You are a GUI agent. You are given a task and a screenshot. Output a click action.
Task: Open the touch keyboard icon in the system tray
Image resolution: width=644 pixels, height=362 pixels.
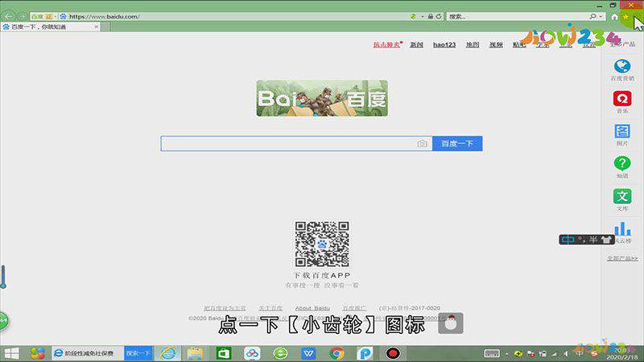492,353
